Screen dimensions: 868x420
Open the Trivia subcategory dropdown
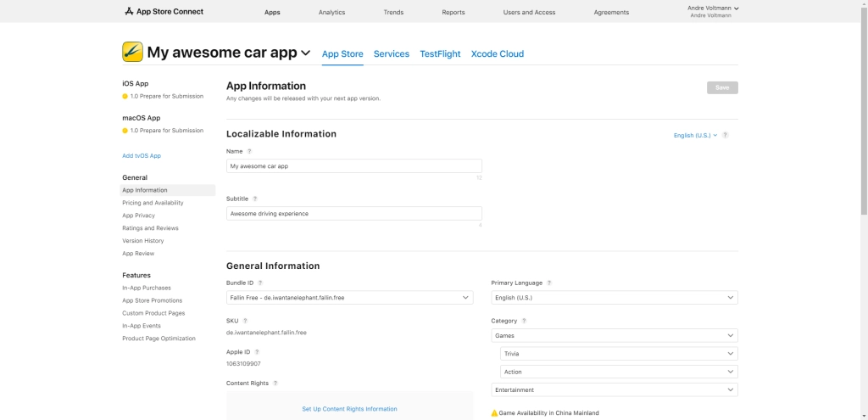tap(619, 354)
